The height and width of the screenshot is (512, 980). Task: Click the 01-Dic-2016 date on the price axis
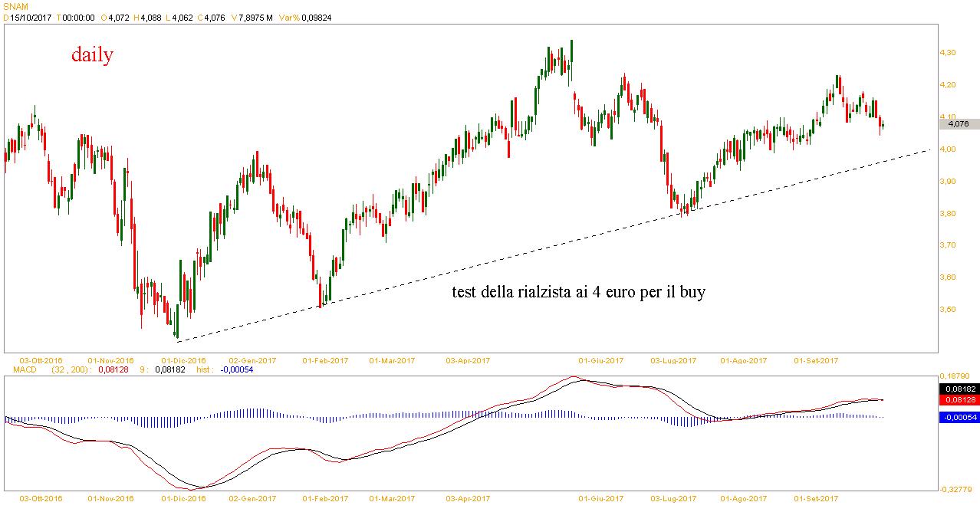pos(183,359)
